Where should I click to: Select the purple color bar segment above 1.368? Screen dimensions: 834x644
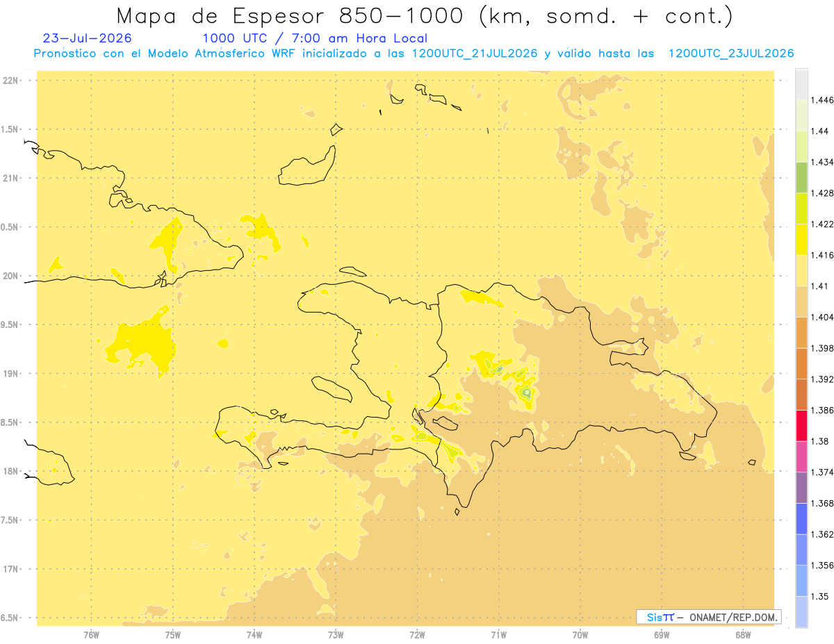(x=801, y=487)
